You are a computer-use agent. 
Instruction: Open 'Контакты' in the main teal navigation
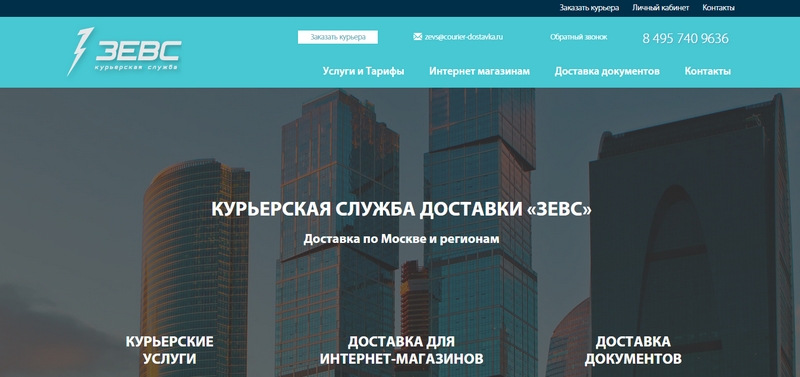707,71
